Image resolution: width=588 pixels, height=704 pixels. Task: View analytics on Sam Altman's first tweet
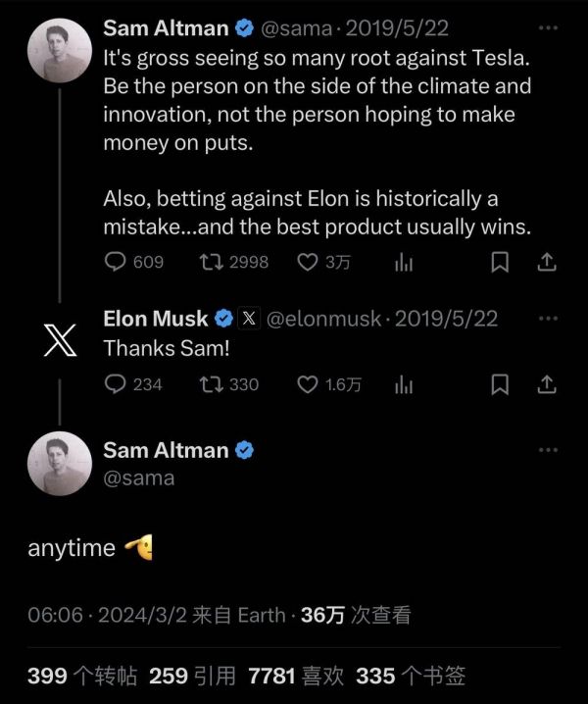coord(403,262)
